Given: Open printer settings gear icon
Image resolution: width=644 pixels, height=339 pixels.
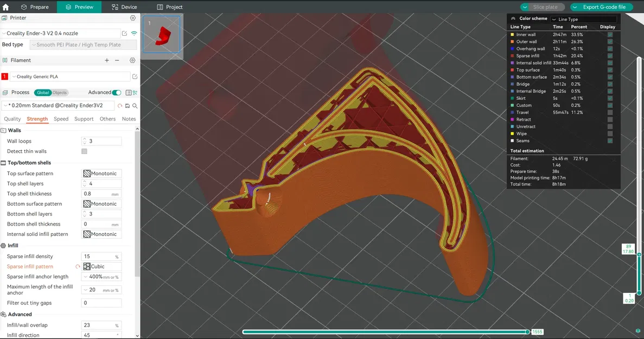Looking at the screenshot, I should pyautogui.click(x=133, y=18).
